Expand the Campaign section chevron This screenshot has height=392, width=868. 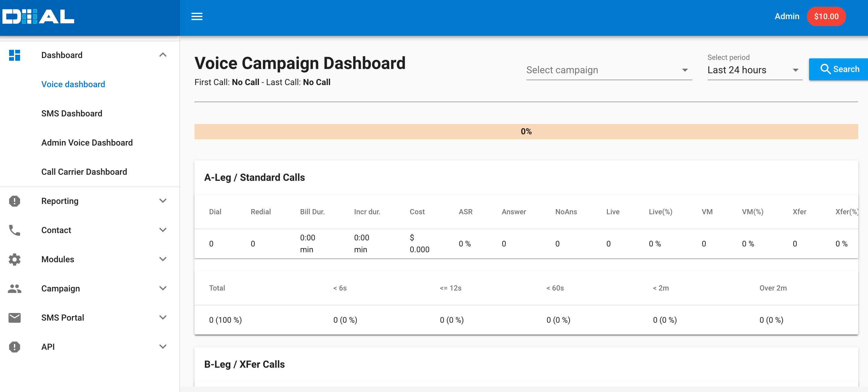click(163, 289)
